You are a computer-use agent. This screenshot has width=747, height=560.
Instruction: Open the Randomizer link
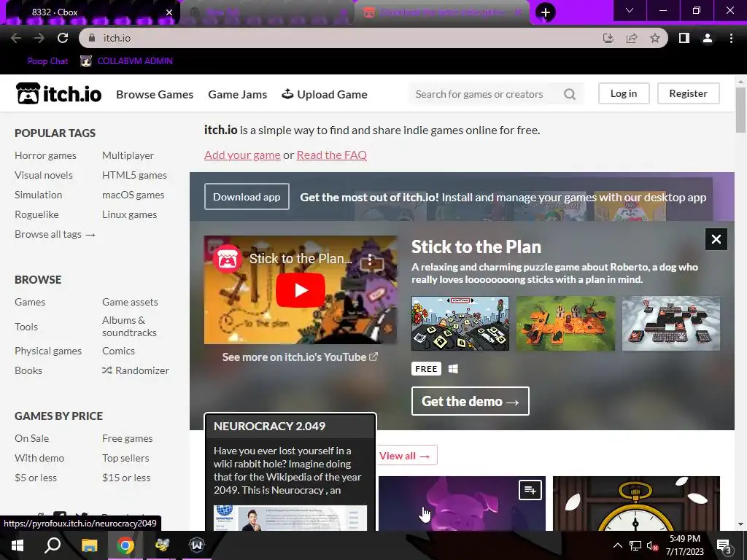pos(135,370)
